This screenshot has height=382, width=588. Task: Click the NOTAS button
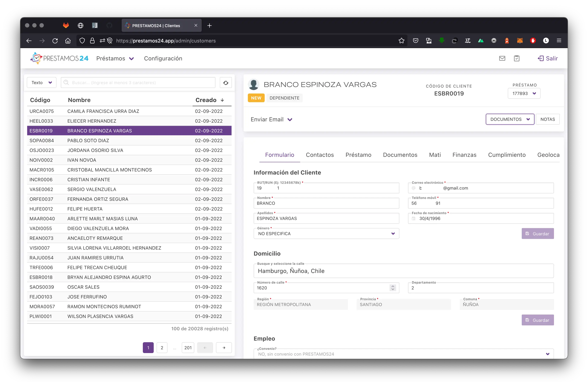coord(547,119)
